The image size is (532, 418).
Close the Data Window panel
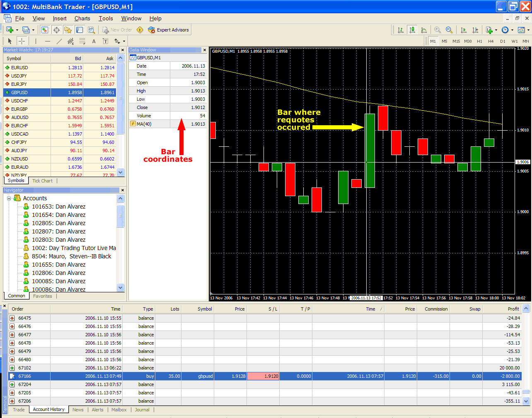point(204,50)
